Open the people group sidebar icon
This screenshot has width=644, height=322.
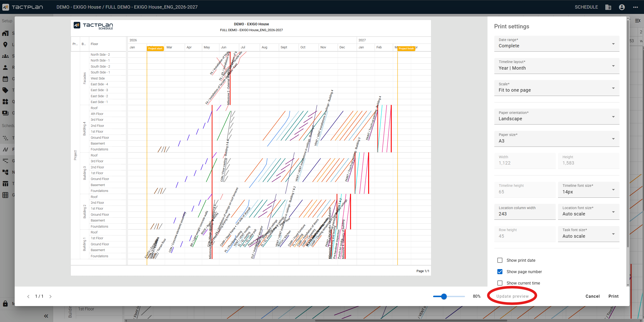pos(5,56)
